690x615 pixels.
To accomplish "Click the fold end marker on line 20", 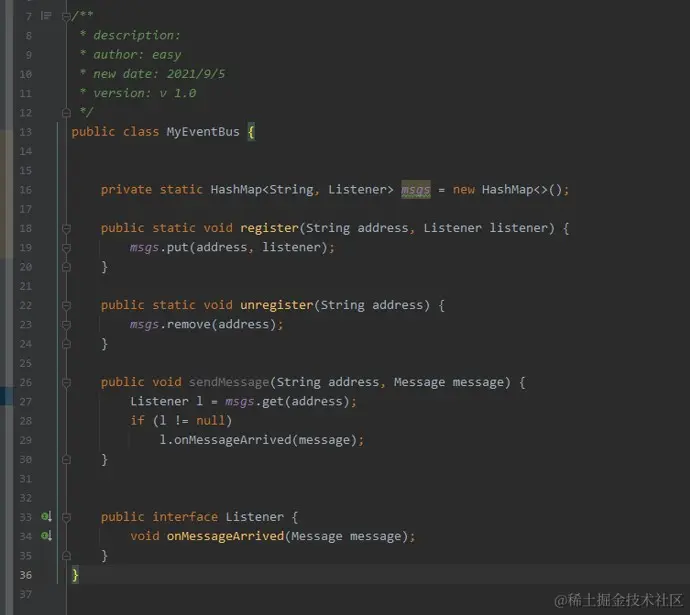I will pyautogui.click(x=66, y=267).
